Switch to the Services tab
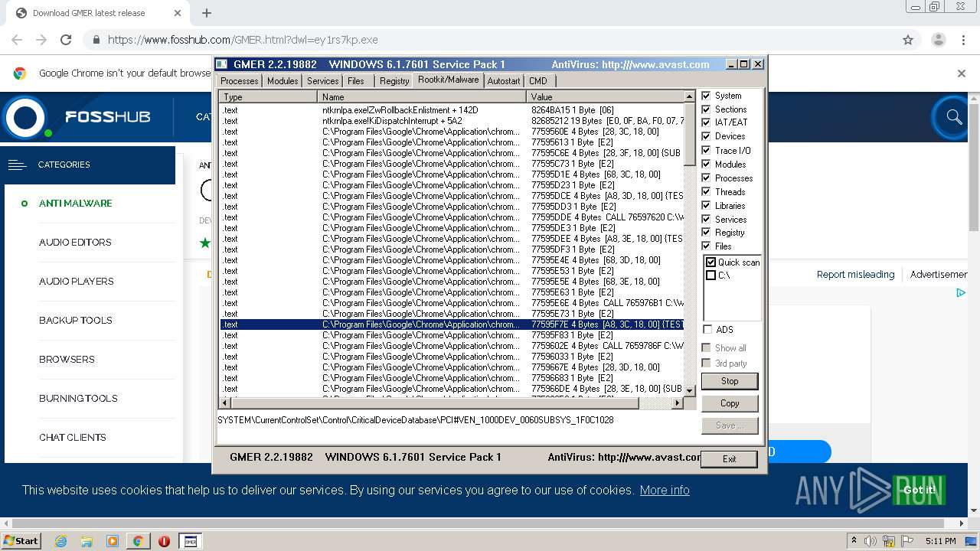 click(322, 81)
